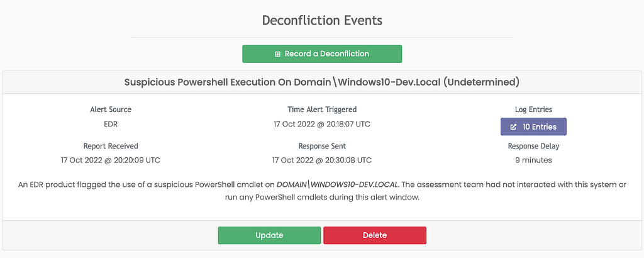Screen dimensions: 644x258
Task: Open the 10 Entries log button
Action: tap(533, 126)
